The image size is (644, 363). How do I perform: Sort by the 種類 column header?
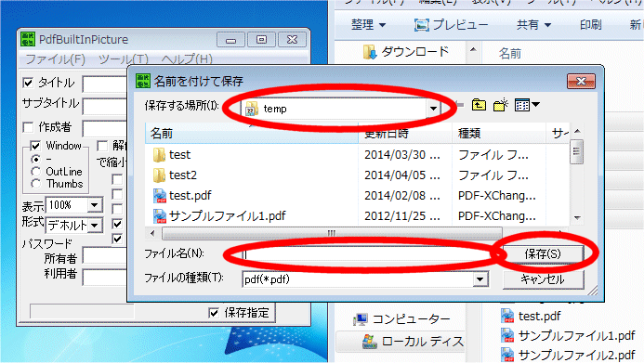click(x=499, y=134)
